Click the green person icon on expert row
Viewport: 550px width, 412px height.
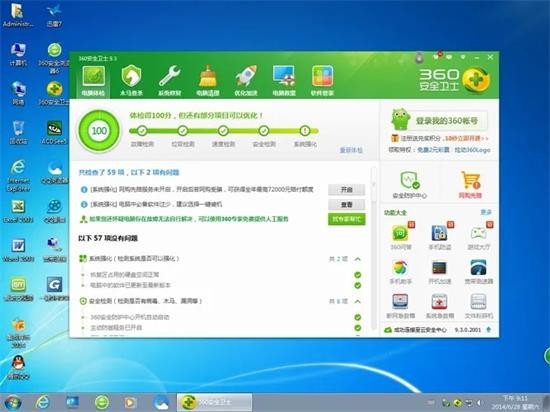[83, 219]
